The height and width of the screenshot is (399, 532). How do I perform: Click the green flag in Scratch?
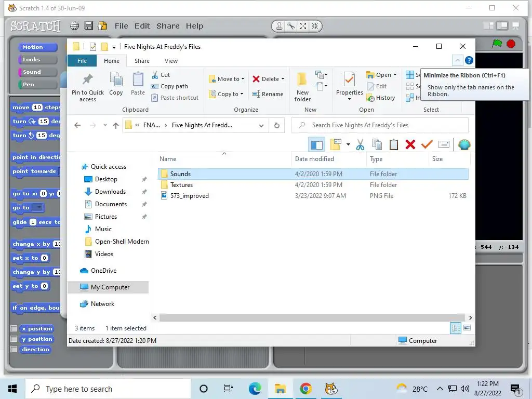tap(497, 44)
